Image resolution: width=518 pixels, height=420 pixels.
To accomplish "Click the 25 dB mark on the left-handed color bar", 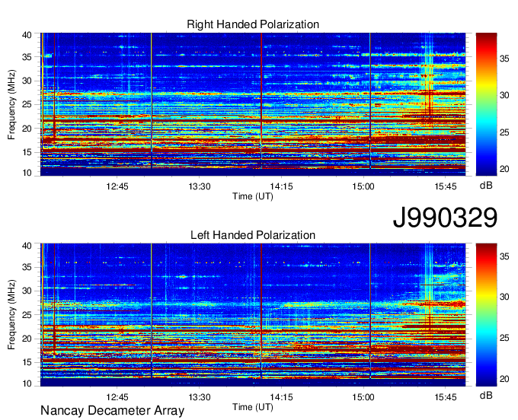I will click(x=504, y=338).
